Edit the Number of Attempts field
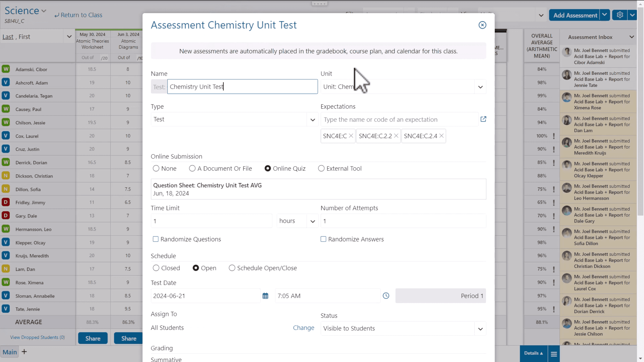The width and height of the screenshot is (644, 362). point(403,221)
